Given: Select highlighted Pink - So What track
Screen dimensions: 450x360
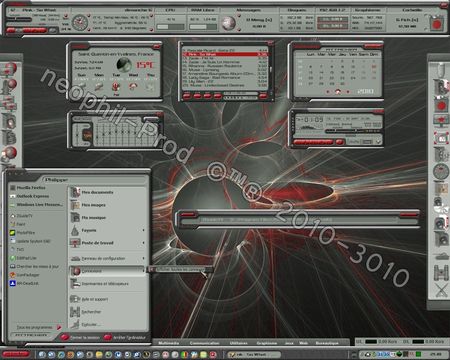Looking at the screenshot, I should 224,54.
